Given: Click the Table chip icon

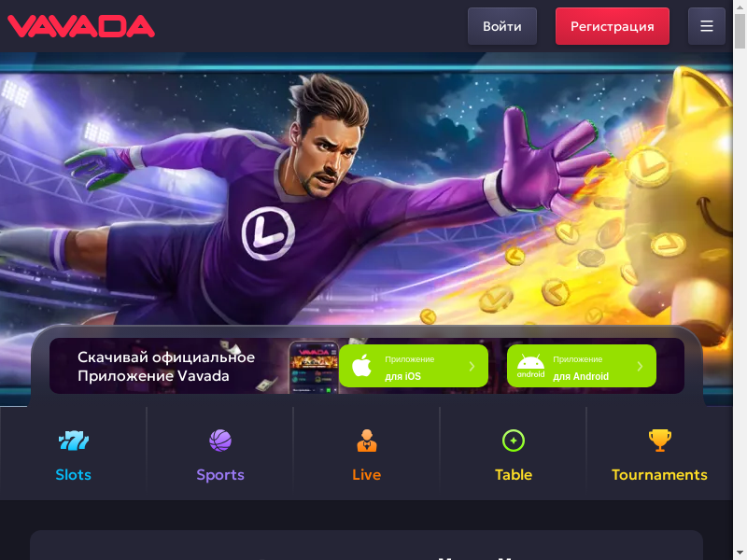Looking at the screenshot, I should pos(513,441).
